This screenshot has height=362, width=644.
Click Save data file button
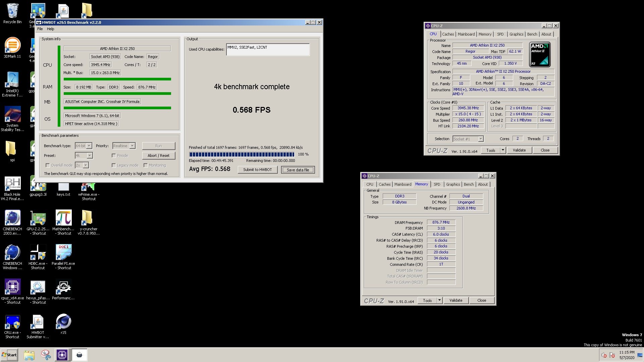pos(298,170)
